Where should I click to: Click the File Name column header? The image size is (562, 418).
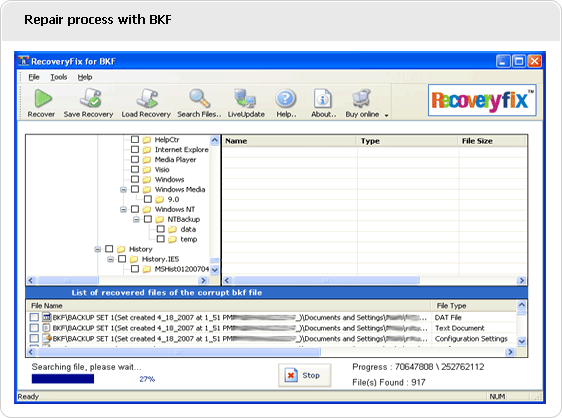click(x=229, y=306)
